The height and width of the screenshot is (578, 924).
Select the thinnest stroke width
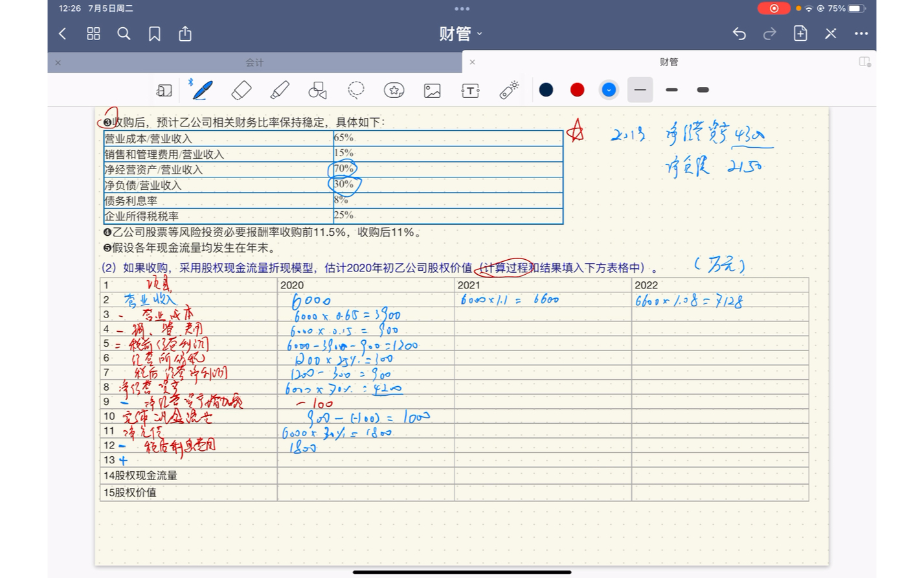pos(640,90)
